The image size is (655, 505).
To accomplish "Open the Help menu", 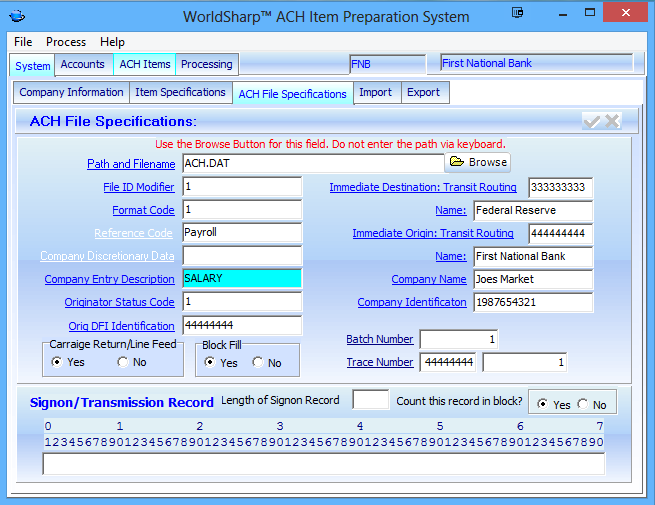I will point(112,42).
